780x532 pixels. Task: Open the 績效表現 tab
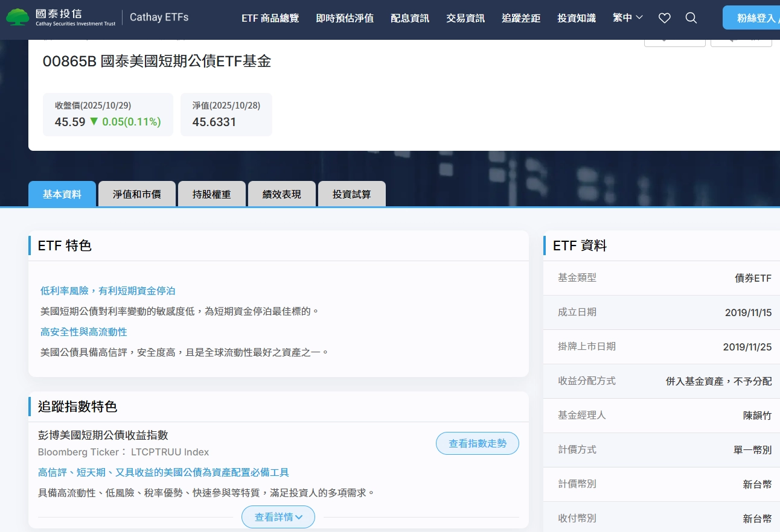282,194
